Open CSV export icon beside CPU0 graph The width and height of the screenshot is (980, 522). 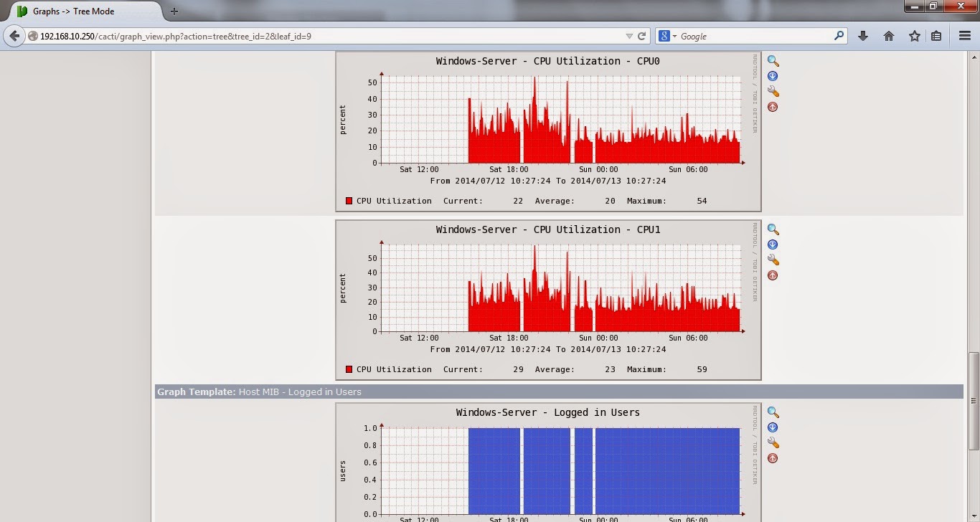point(773,76)
